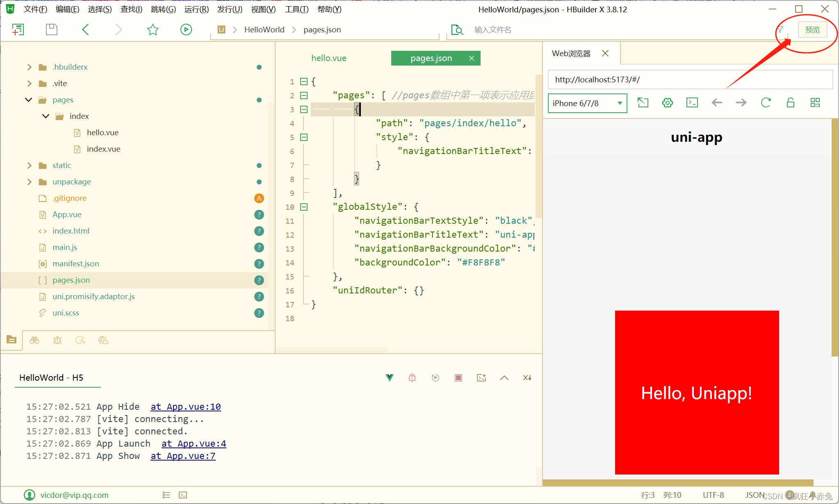Expand the .vite folder

click(29, 83)
